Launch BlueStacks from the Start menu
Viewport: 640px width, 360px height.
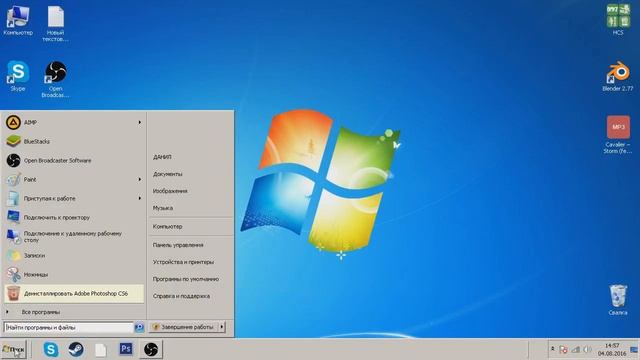coord(74,141)
